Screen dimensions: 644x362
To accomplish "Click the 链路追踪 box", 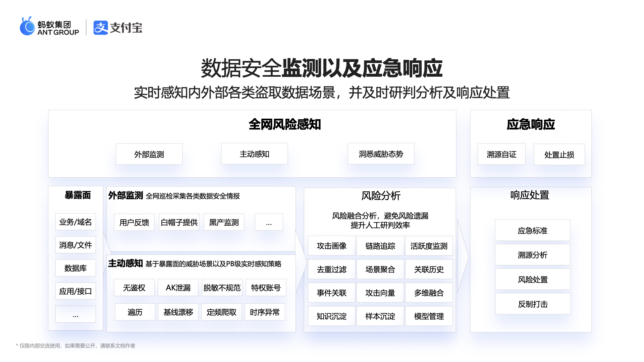I will click(x=380, y=246).
